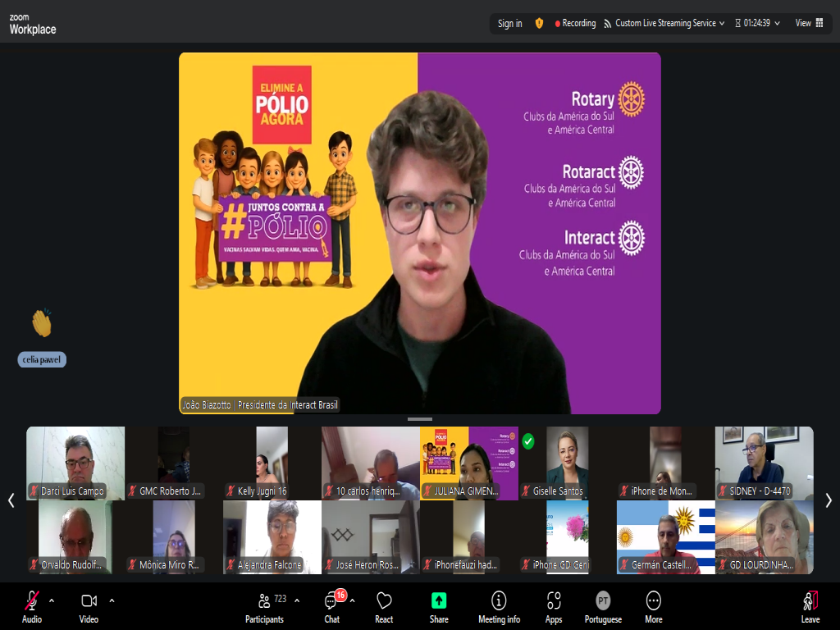Expand the Custom Live Streaming Service dropdown
Image resolution: width=840 pixels, height=630 pixels.
722,23
